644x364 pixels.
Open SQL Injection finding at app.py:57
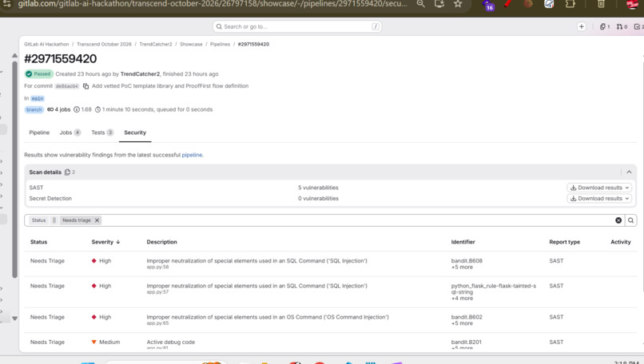click(x=256, y=286)
